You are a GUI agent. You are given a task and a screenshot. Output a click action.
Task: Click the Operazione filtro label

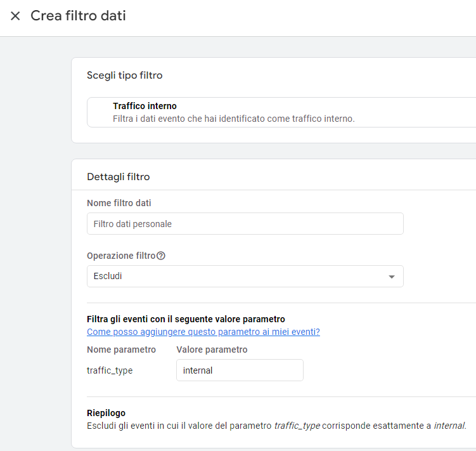[121, 256]
